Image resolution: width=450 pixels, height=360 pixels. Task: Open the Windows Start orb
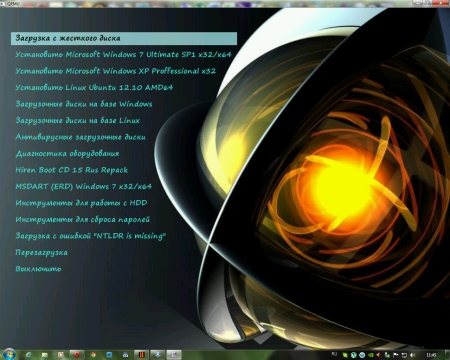(x=9, y=354)
